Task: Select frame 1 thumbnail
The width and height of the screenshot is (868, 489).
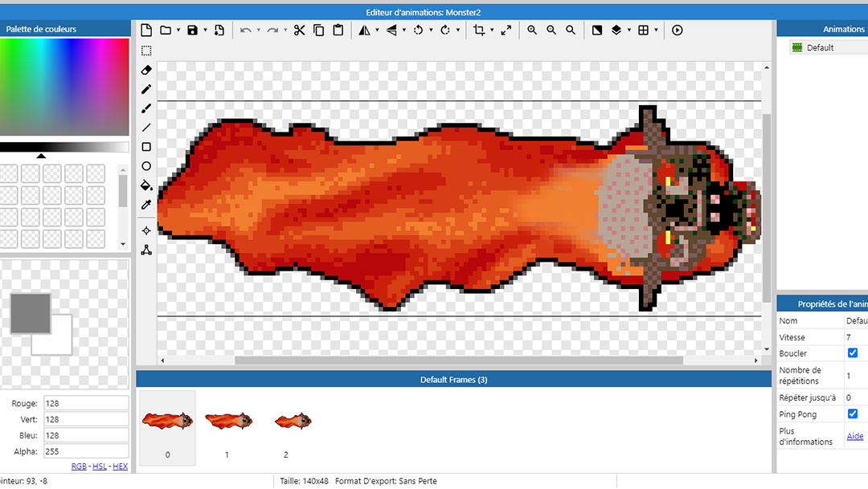Action: 227,428
